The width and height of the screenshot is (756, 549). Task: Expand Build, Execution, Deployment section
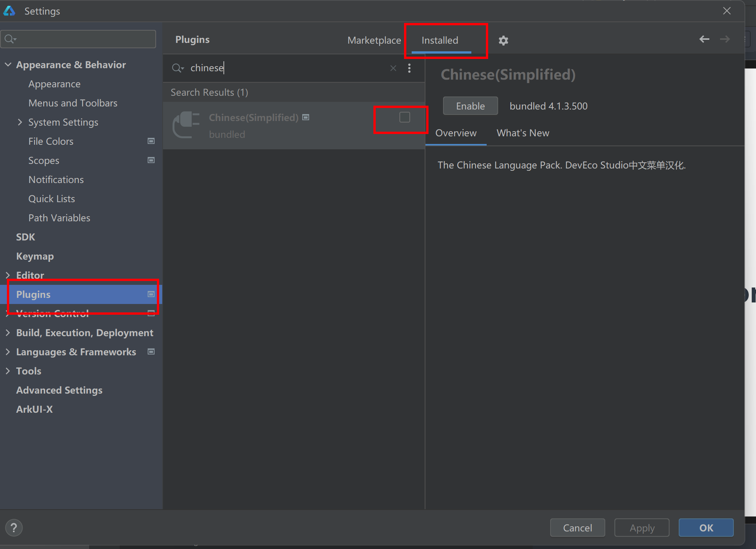(8, 333)
